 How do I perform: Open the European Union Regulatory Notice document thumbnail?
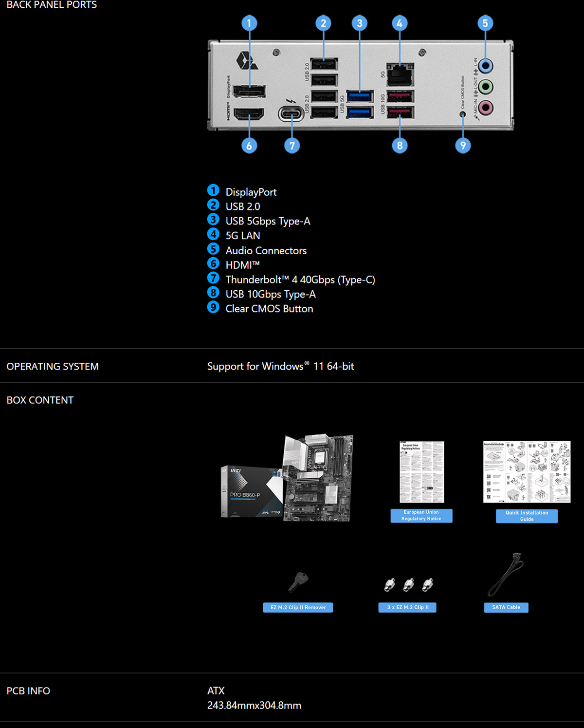(422, 472)
